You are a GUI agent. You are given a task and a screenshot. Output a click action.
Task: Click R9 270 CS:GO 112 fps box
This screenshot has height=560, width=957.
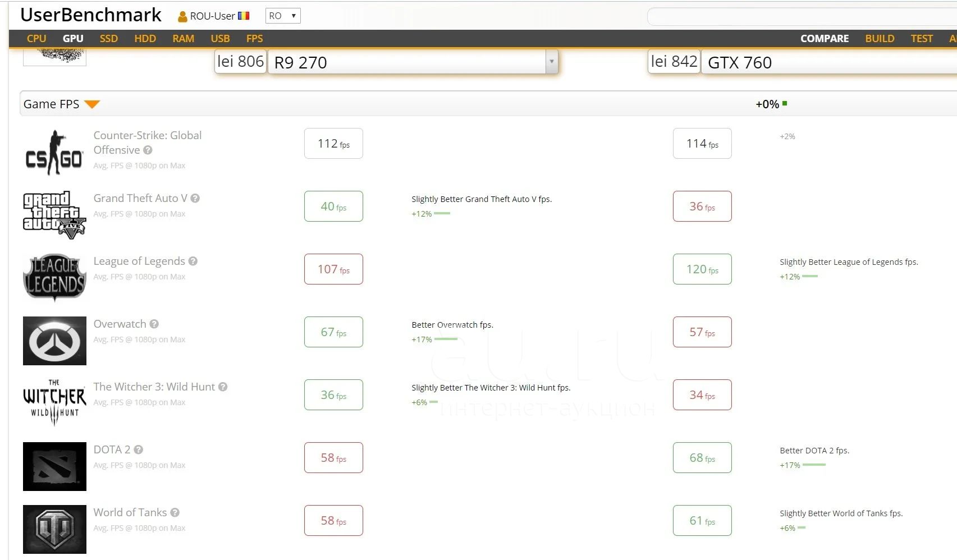(x=333, y=144)
